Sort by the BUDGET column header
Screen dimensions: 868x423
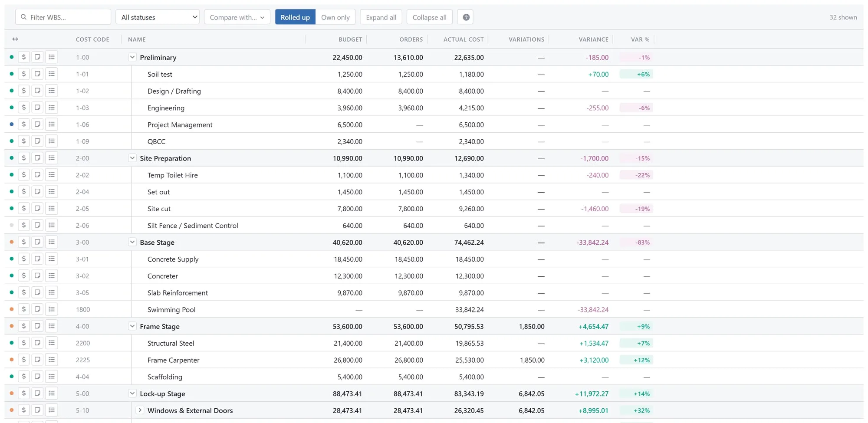point(350,39)
